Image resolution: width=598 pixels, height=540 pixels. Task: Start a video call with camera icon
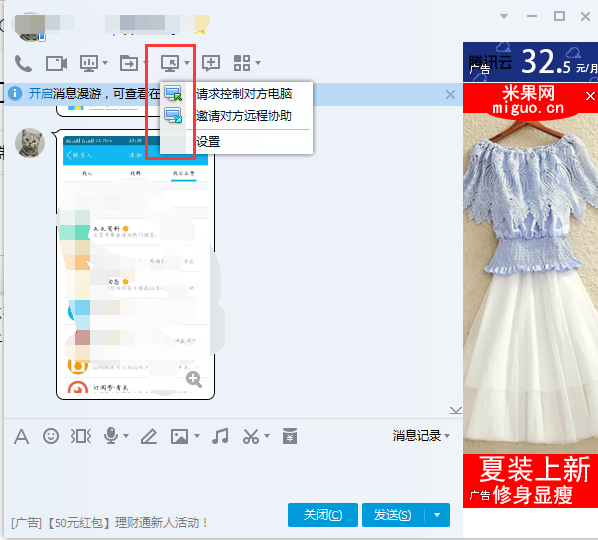tap(56, 63)
